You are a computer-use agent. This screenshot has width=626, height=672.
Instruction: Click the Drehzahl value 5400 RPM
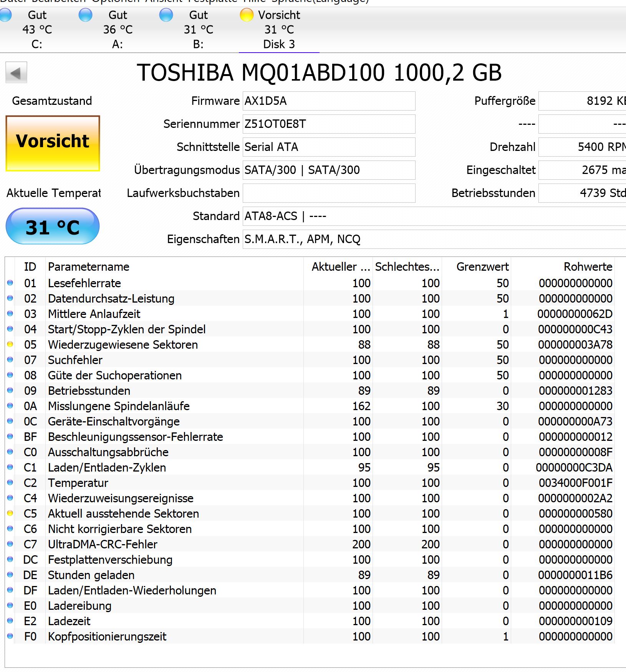(582, 147)
